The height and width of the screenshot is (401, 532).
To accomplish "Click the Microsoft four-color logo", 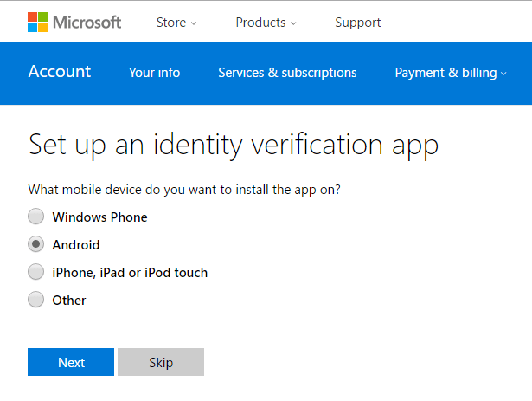I will point(38,23).
